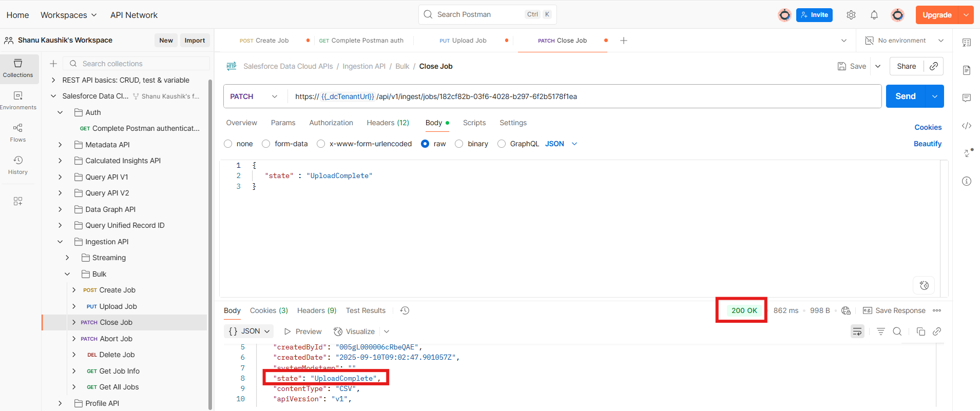Open the notifications bell icon
Viewport: 980px width, 411px height.
(x=874, y=15)
